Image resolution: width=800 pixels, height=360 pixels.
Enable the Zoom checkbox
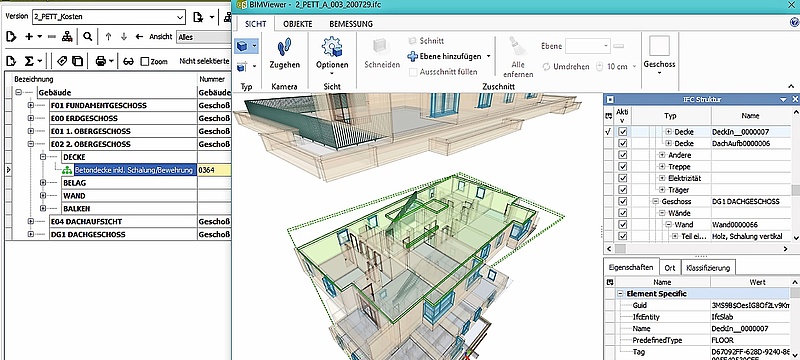tap(145, 61)
